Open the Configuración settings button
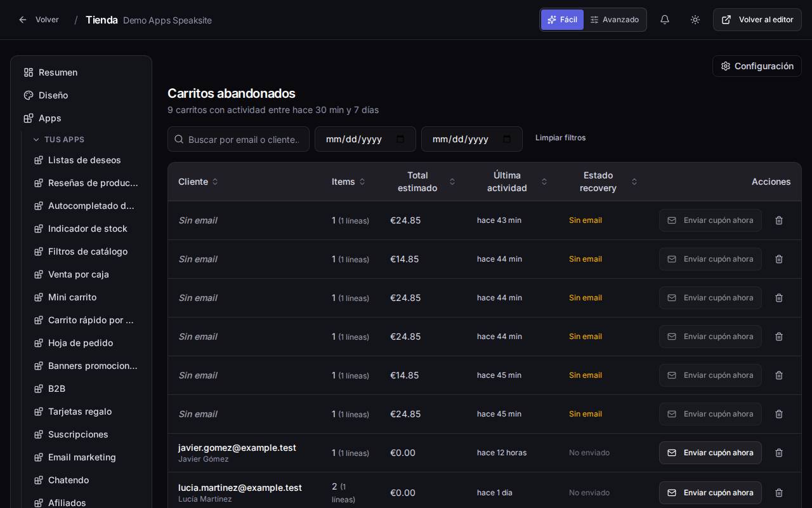The image size is (812, 508). 757,66
